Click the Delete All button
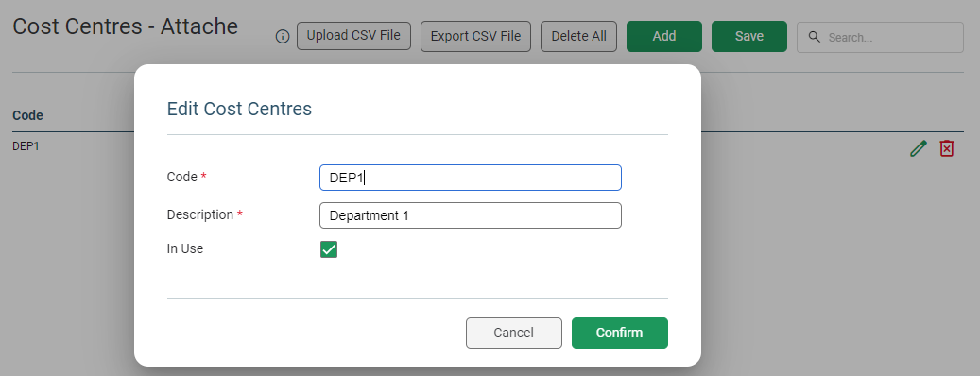Viewport: 980px width, 376px height. click(578, 36)
